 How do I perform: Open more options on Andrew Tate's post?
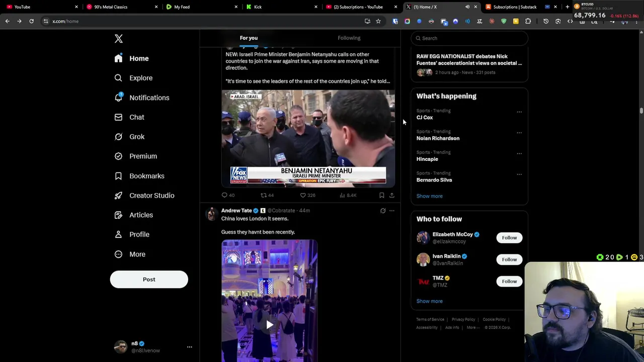tap(391, 211)
